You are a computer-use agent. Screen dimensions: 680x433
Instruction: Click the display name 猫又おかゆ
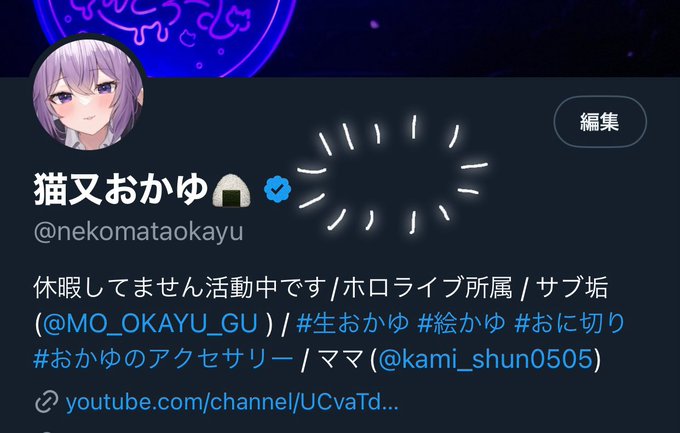coord(121,189)
